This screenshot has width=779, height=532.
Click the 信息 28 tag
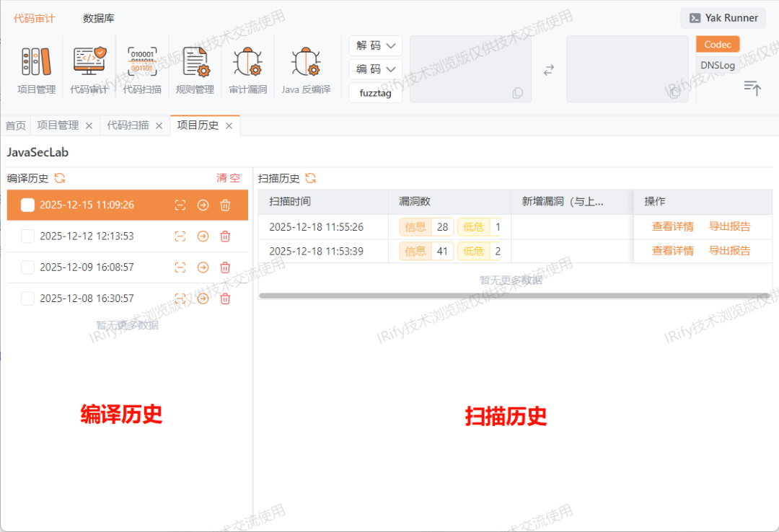tap(426, 227)
